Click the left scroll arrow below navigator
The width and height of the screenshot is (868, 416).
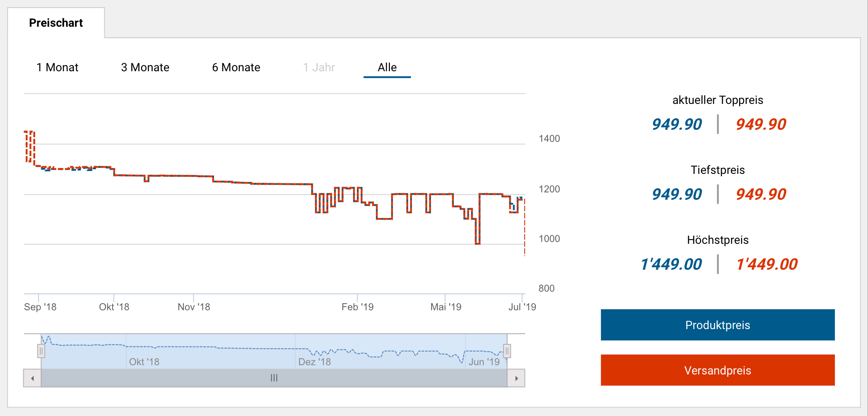[32, 378]
